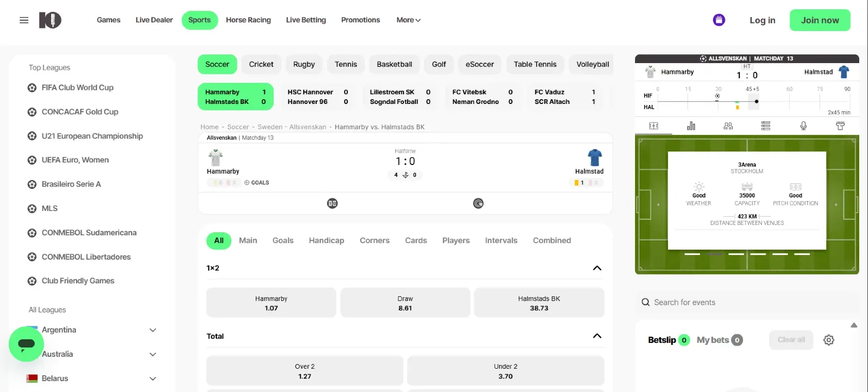
Task: Switch to My bets tab
Action: [x=720, y=340]
